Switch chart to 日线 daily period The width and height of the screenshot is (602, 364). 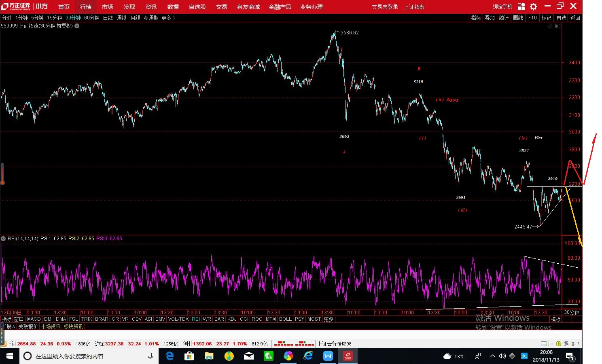pyautogui.click(x=108, y=18)
